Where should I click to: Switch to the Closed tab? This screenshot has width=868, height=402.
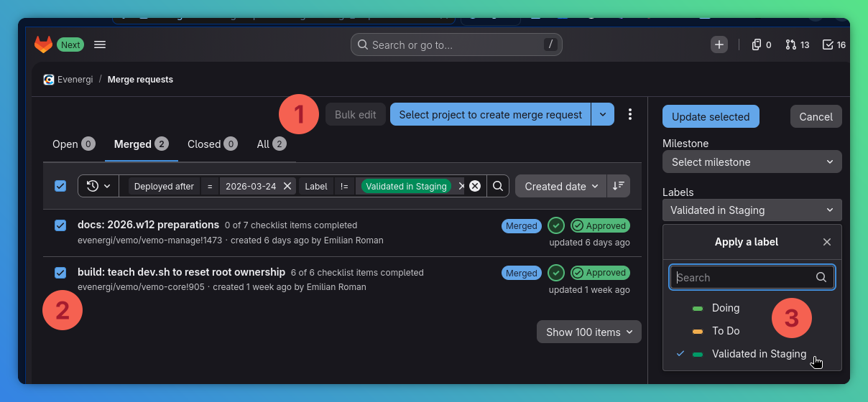pyautogui.click(x=212, y=144)
